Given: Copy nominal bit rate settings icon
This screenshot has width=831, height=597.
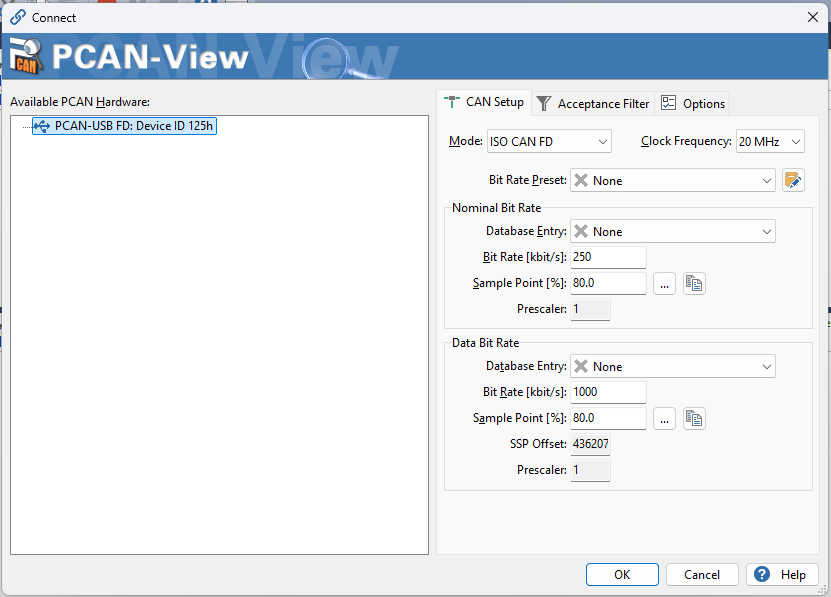Looking at the screenshot, I should pos(694,284).
